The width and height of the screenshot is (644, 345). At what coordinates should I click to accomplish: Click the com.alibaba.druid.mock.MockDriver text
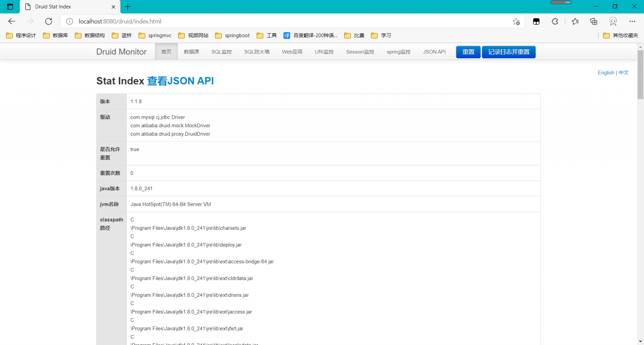click(170, 126)
